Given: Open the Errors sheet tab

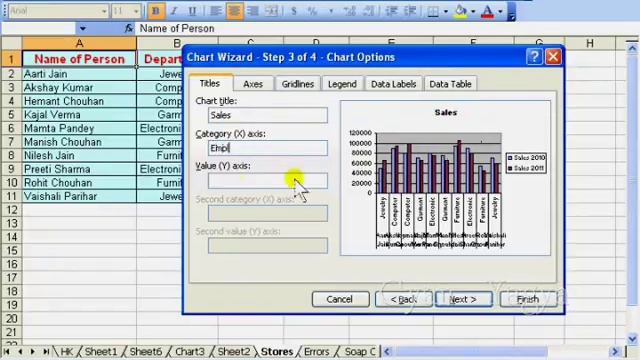Looking at the screenshot, I should 316,351.
